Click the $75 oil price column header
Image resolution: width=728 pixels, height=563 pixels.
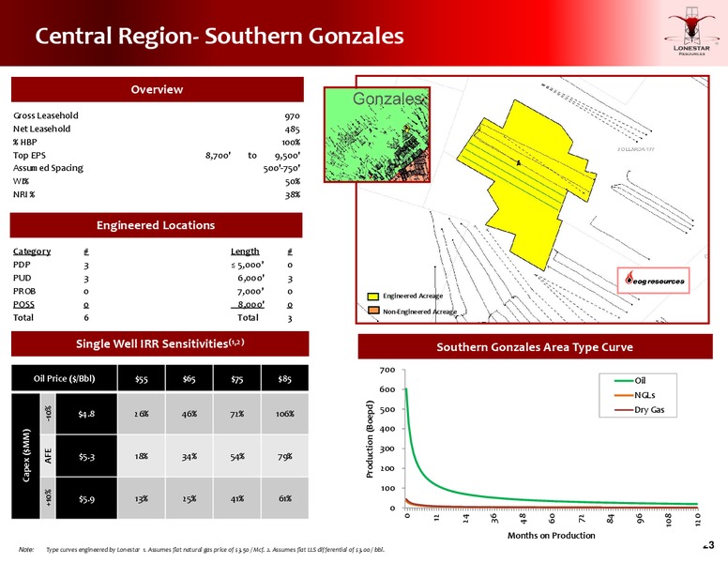coord(236,378)
